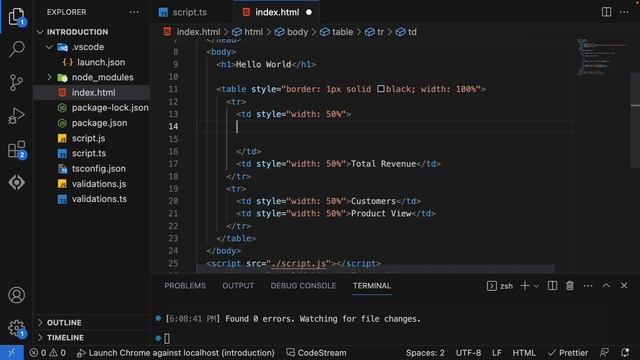Change indentation via Spaces: 2
Image resolution: width=640 pixels, height=360 pixels.
[425, 353]
